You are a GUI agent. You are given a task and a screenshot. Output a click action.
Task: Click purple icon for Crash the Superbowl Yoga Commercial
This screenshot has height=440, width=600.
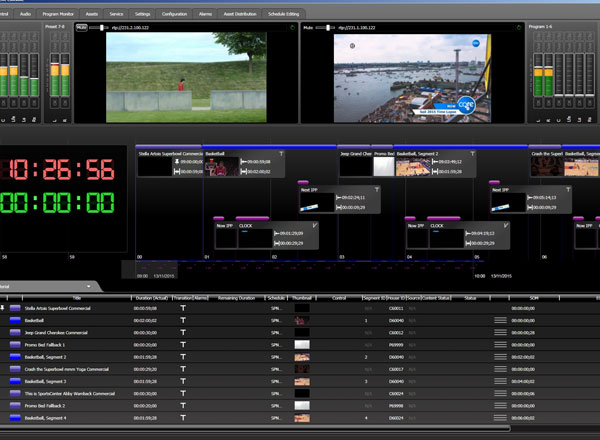coord(15,369)
